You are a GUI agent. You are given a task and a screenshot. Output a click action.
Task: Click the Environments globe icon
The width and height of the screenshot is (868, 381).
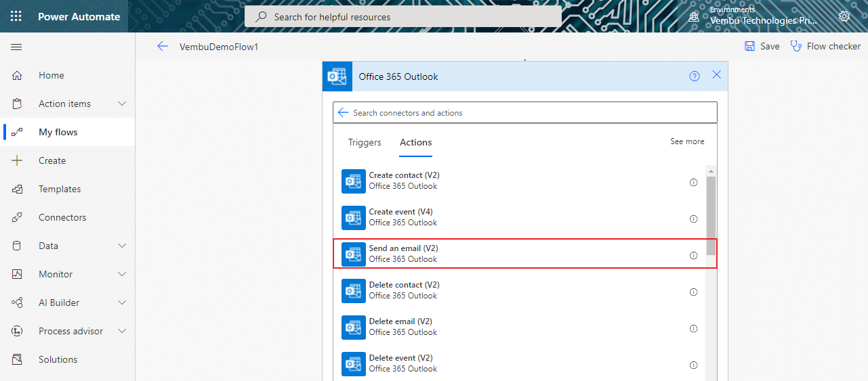click(x=694, y=16)
